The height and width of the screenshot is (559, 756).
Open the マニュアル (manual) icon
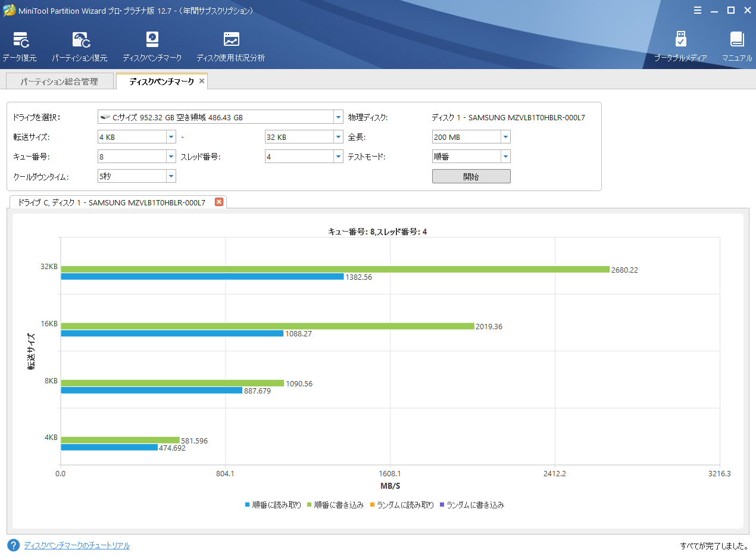(x=737, y=47)
